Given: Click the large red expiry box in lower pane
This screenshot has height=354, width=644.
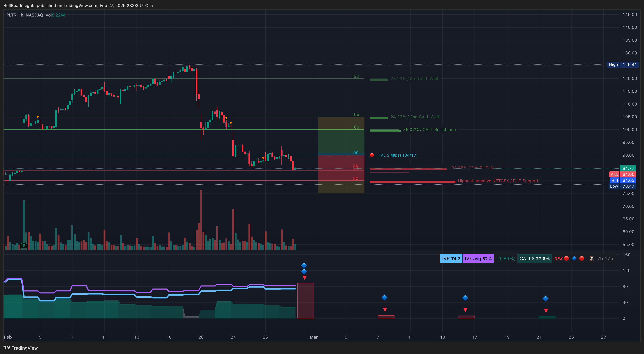Looking at the screenshot, I should pos(306,301).
